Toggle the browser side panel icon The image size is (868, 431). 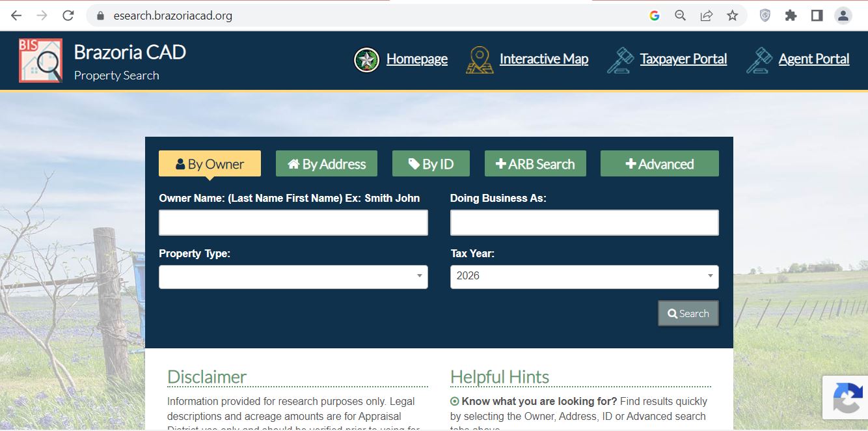817,16
